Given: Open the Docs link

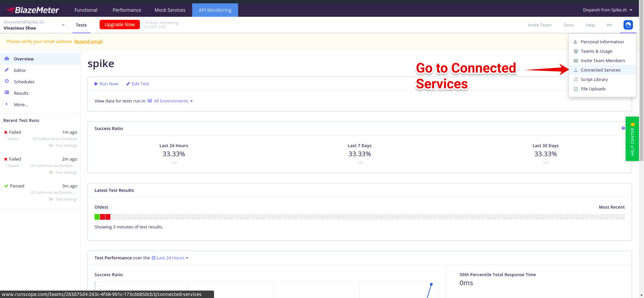Looking at the screenshot, I should pyautogui.click(x=568, y=25).
